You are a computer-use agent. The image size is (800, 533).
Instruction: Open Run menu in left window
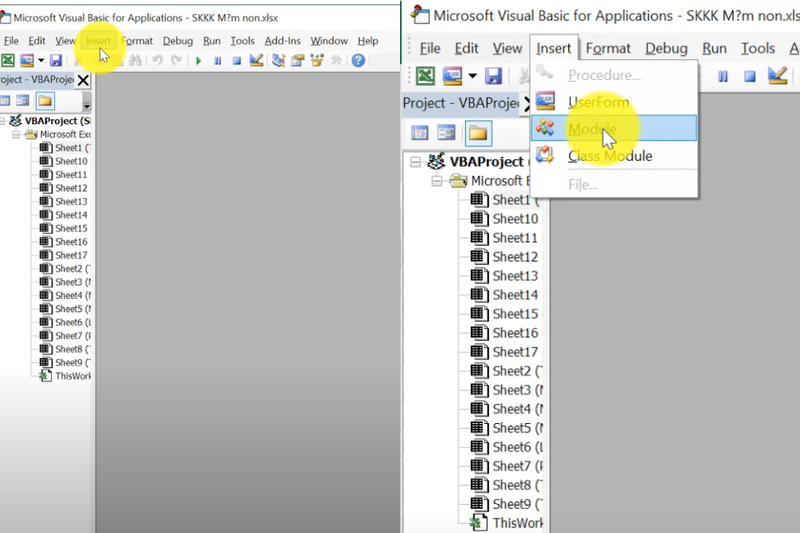(x=211, y=41)
